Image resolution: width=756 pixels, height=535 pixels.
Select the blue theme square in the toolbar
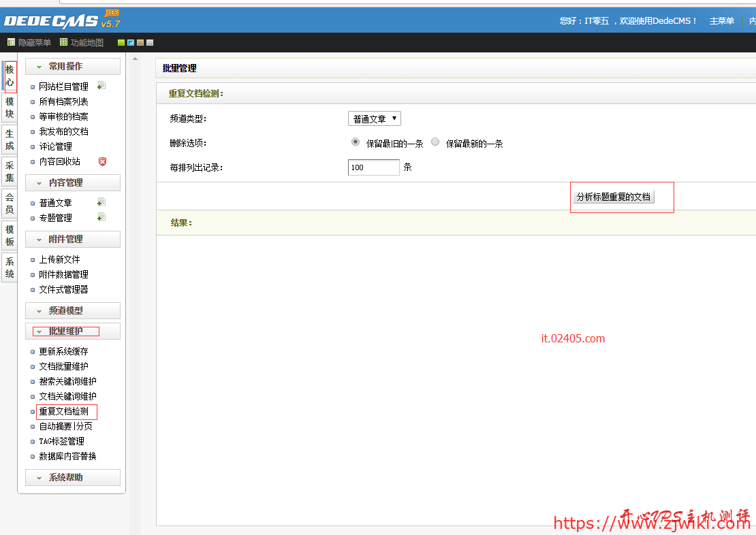129,43
